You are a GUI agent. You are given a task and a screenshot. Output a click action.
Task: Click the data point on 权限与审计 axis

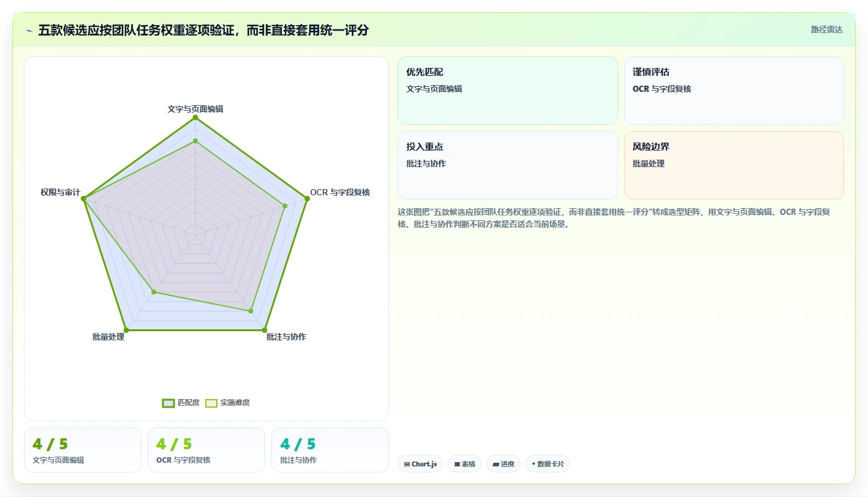pos(84,198)
